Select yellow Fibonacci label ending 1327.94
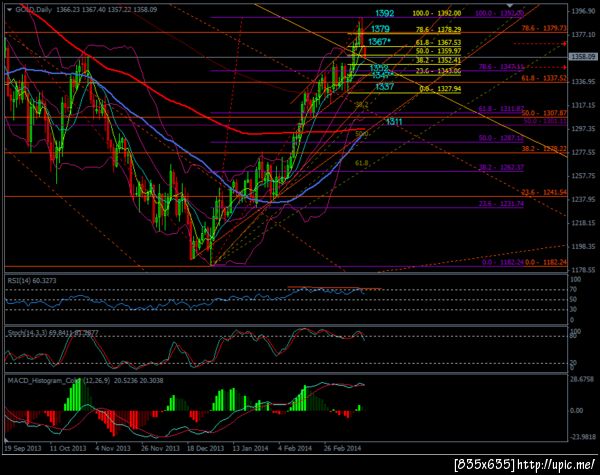This screenshot has width=600, height=475. (440, 89)
